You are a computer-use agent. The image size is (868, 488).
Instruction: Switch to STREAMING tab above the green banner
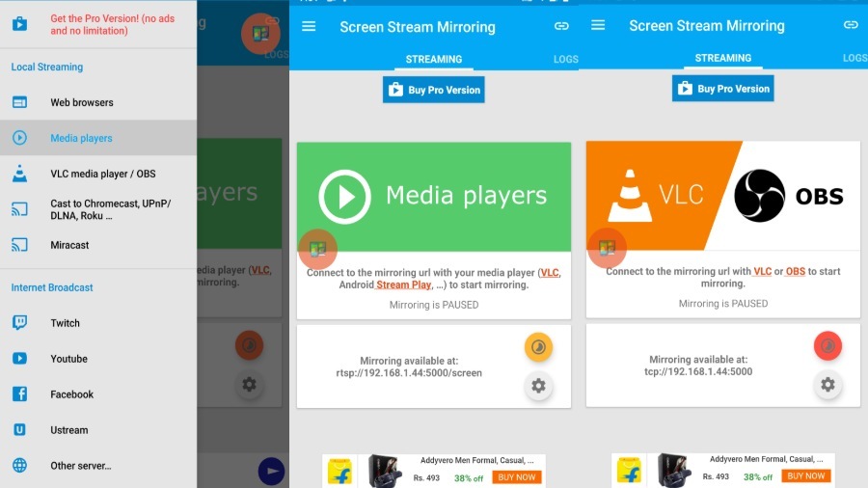(433, 59)
